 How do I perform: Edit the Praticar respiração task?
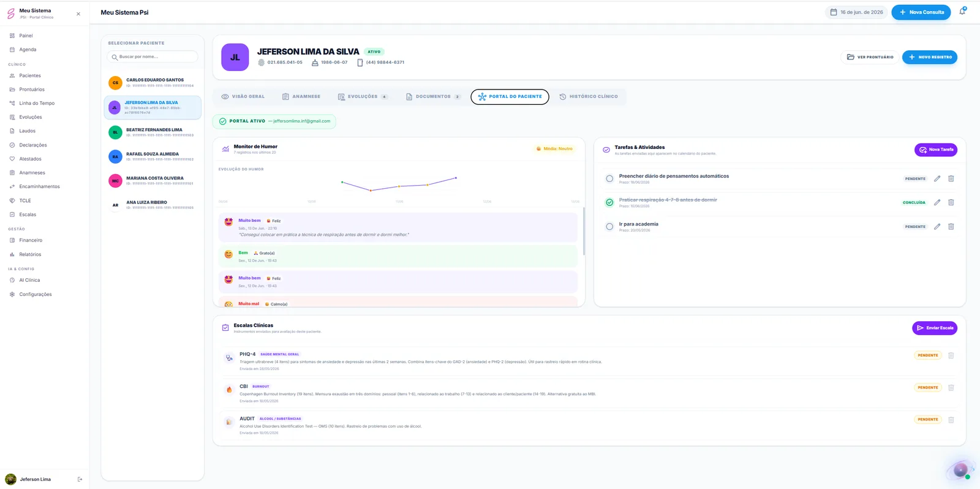coord(937,202)
